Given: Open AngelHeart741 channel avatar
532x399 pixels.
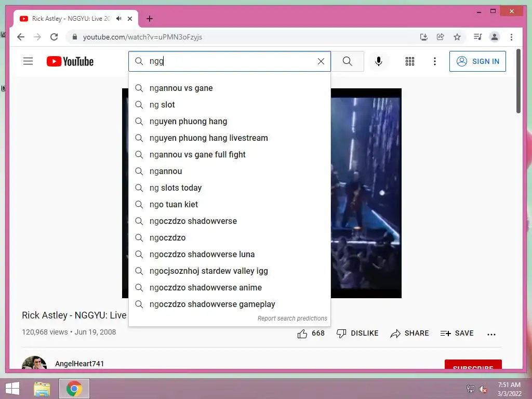Looking at the screenshot, I should tap(34, 362).
